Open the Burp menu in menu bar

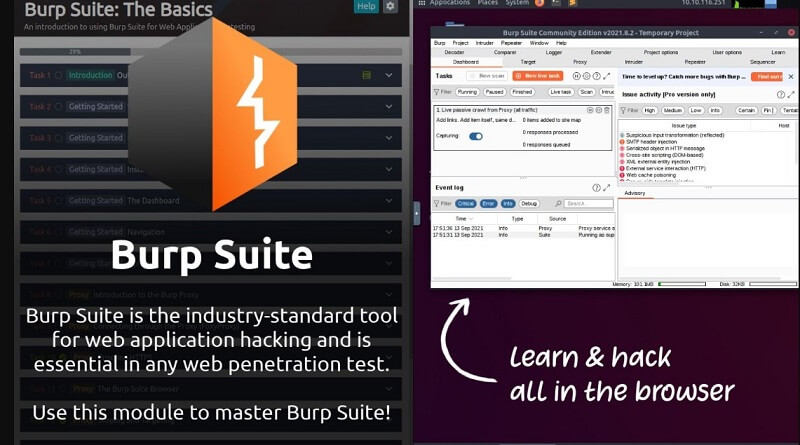tap(439, 43)
